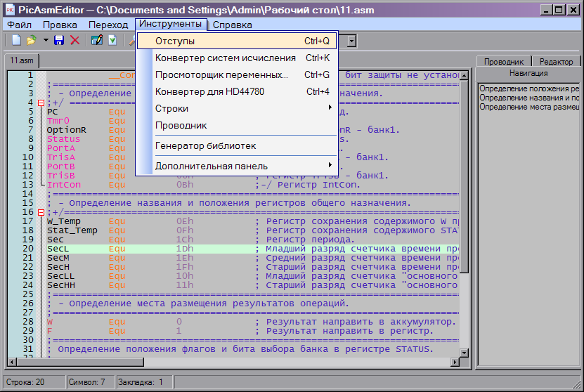Save the file with the floppy disk icon
This screenshot has height=392, width=584.
(x=59, y=40)
